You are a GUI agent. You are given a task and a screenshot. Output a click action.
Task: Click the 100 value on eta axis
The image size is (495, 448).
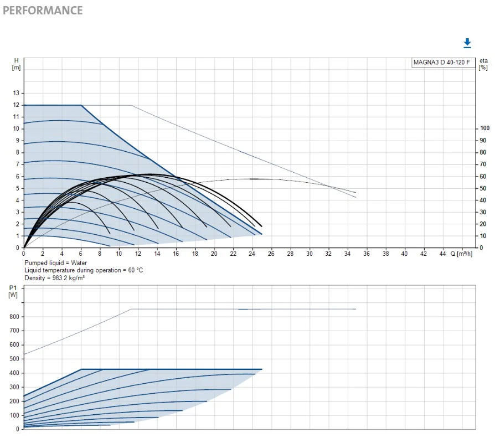click(484, 128)
